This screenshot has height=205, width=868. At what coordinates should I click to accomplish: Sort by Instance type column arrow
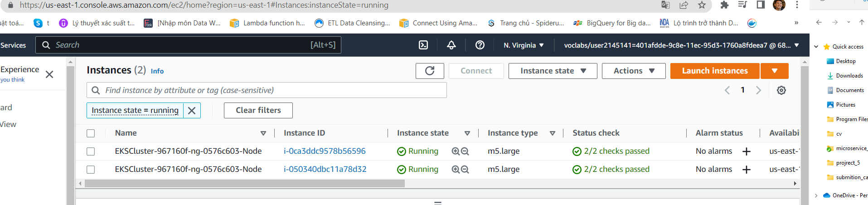click(552, 133)
